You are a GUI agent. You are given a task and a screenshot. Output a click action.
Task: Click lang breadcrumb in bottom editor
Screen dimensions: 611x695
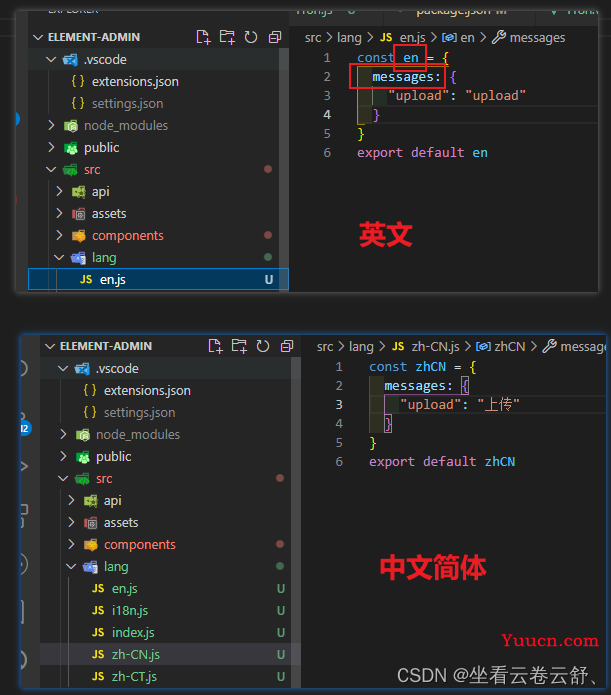point(361,347)
